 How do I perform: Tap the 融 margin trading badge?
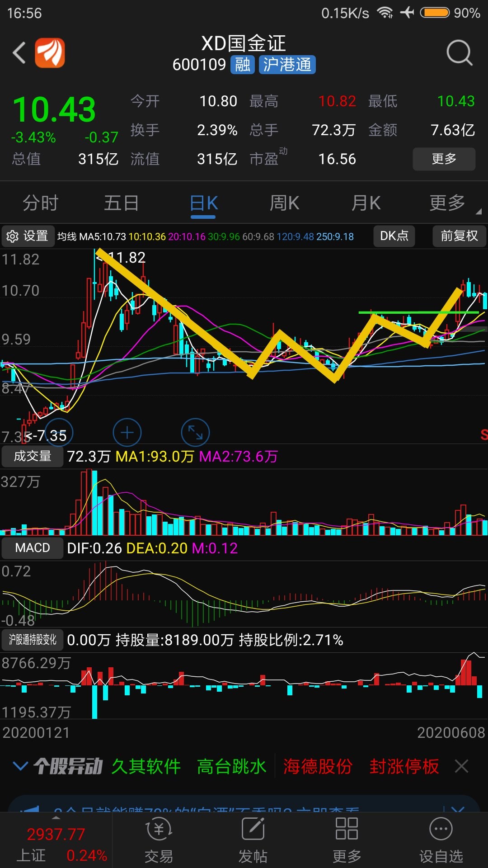(243, 65)
